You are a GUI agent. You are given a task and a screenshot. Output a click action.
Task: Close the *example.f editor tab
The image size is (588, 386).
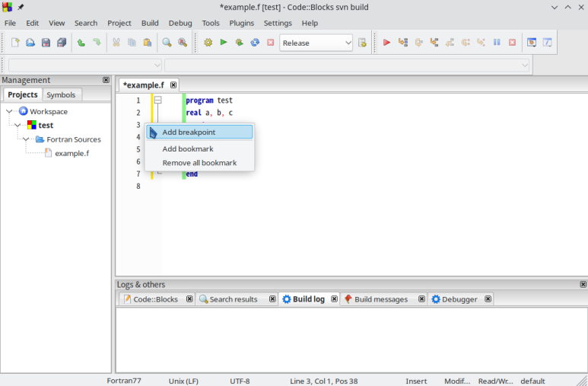pyautogui.click(x=173, y=85)
